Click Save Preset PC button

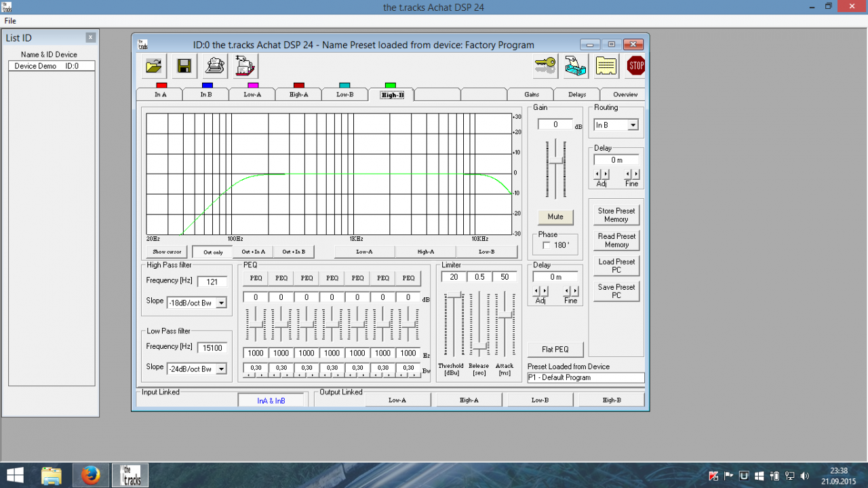coord(616,291)
